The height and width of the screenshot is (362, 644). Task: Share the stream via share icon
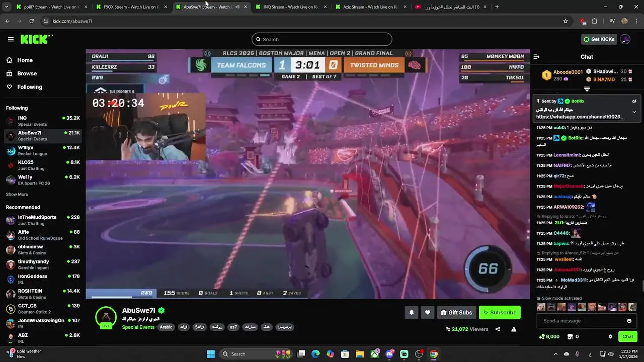(498, 329)
